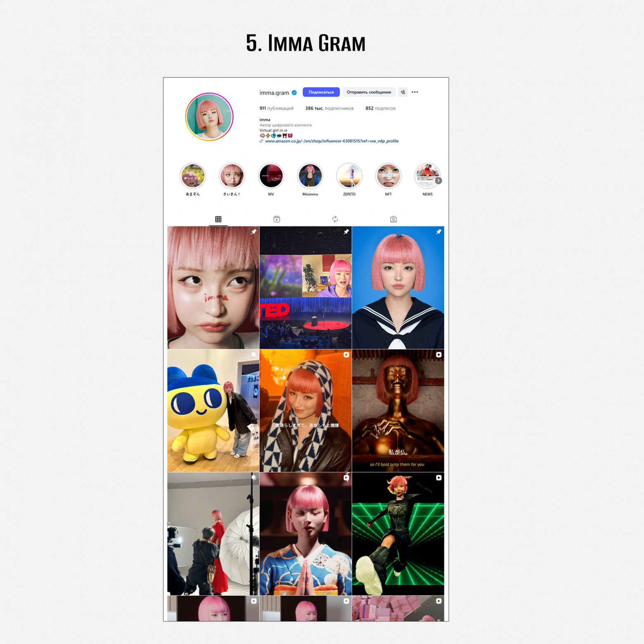Open the Reels tab icon
644x644 pixels.
[x=277, y=219]
